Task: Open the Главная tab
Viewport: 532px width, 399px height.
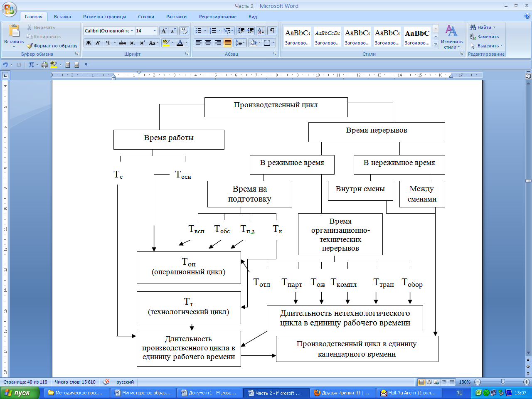Action: click(x=34, y=17)
